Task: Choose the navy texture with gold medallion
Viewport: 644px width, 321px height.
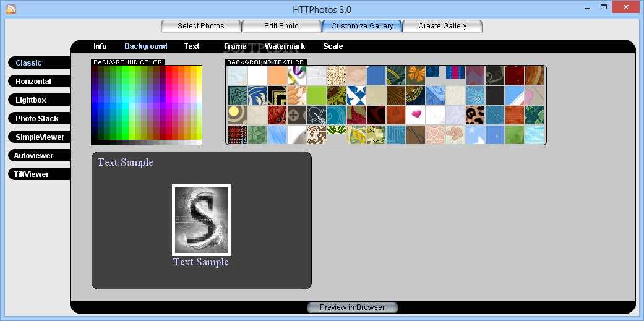Action: (x=416, y=95)
